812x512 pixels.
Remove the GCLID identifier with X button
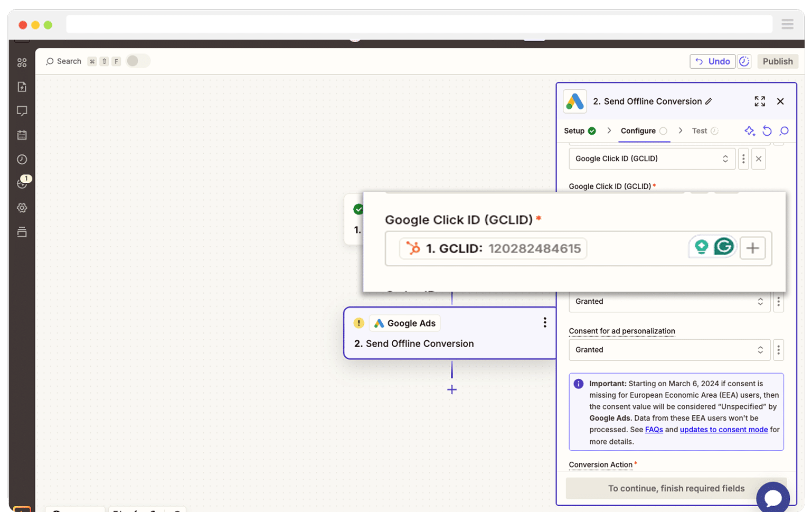pos(759,159)
